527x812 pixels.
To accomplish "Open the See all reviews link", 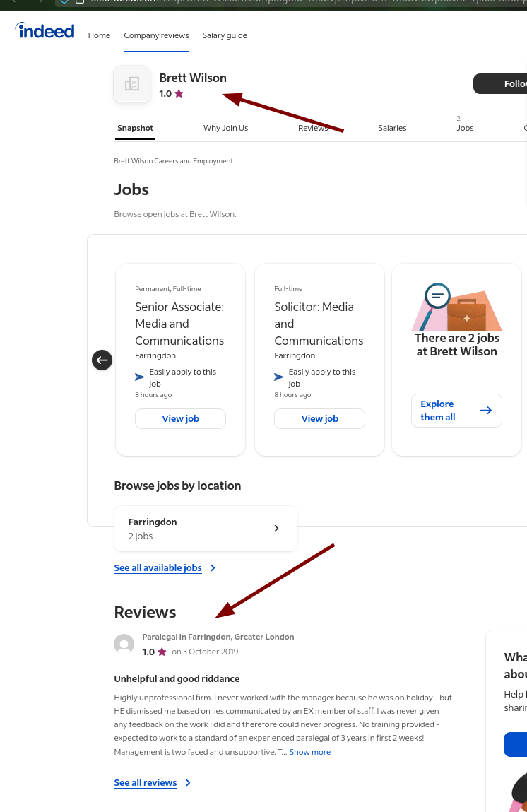I will tap(146, 783).
